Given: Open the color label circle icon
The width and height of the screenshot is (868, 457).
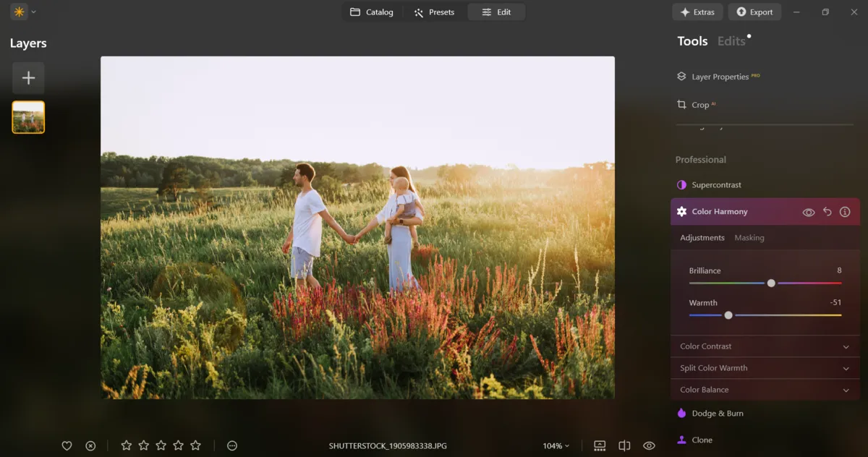Looking at the screenshot, I should point(232,446).
